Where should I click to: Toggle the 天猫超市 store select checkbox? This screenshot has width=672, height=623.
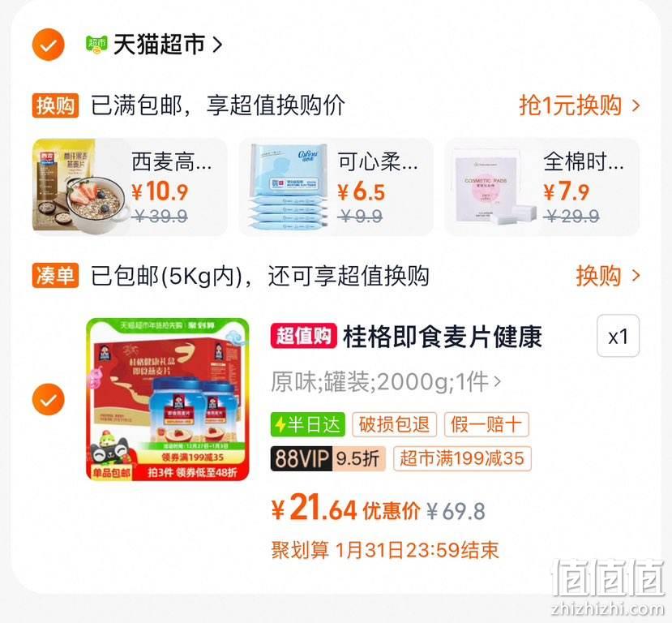[49, 45]
